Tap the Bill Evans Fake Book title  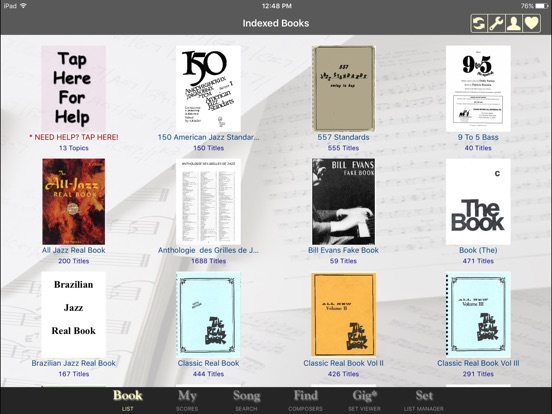pos(343,250)
